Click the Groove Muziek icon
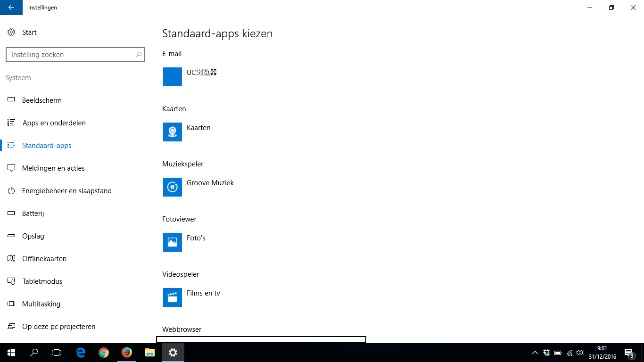This screenshot has width=644, height=362. [x=173, y=187]
